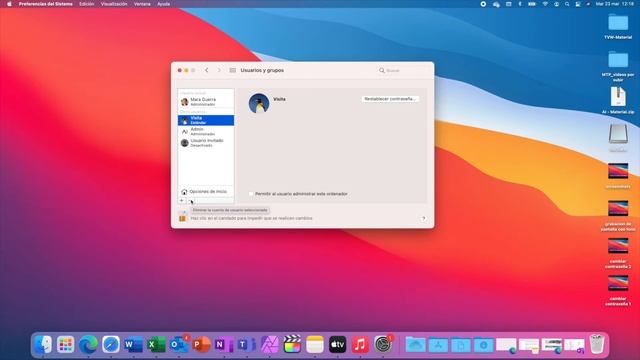
Task: Click the Wi-Fi icon in menu bar
Action: (545, 4)
